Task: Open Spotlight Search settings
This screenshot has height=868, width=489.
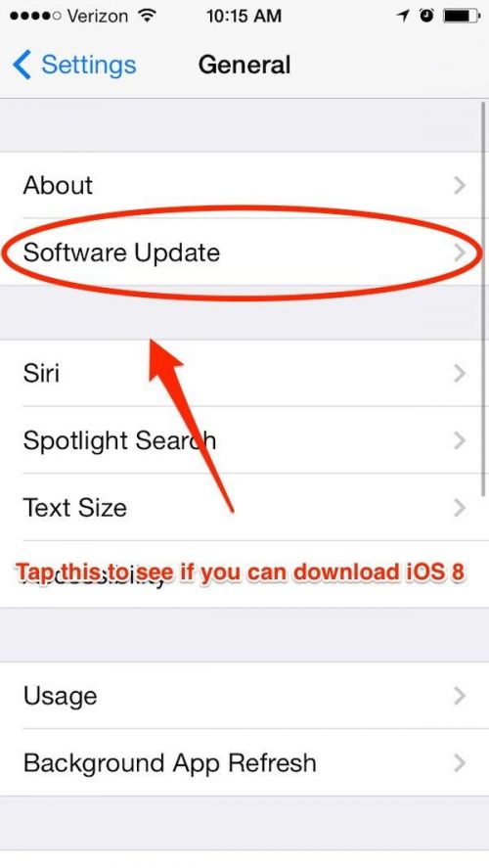Action: click(x=244, y=440)
